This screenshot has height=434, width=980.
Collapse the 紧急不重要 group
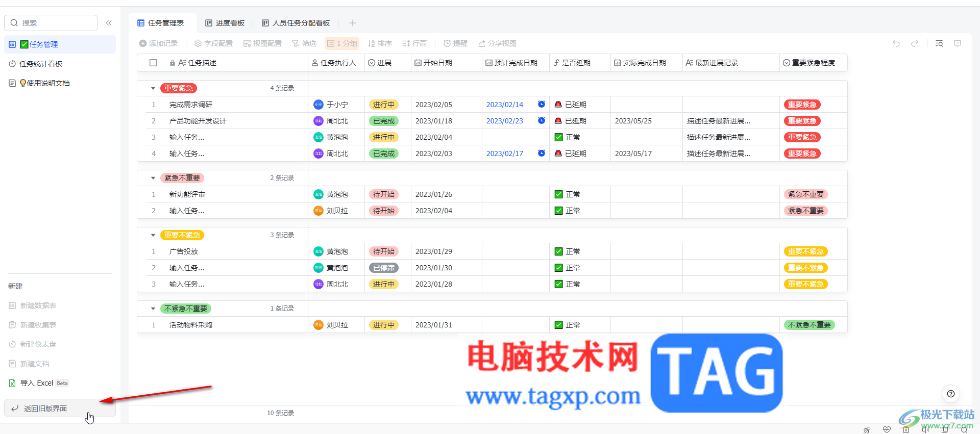(153, 178)
